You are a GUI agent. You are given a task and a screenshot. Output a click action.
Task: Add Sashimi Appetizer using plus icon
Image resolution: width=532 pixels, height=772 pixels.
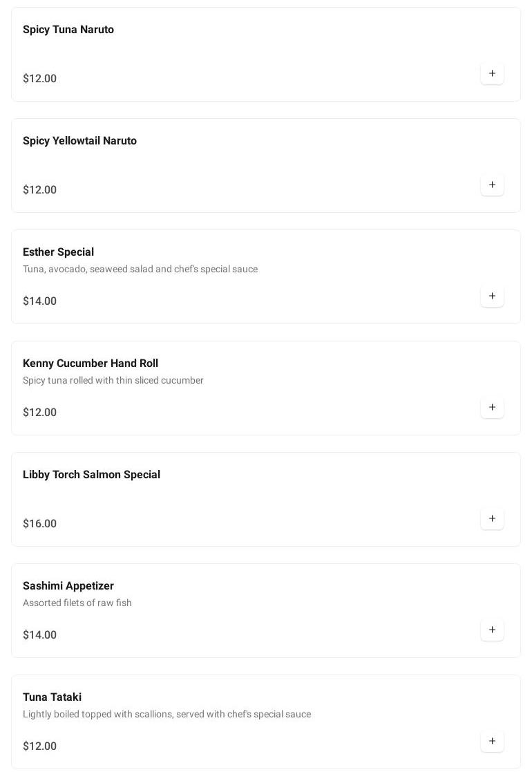click(x=492, y=630)
